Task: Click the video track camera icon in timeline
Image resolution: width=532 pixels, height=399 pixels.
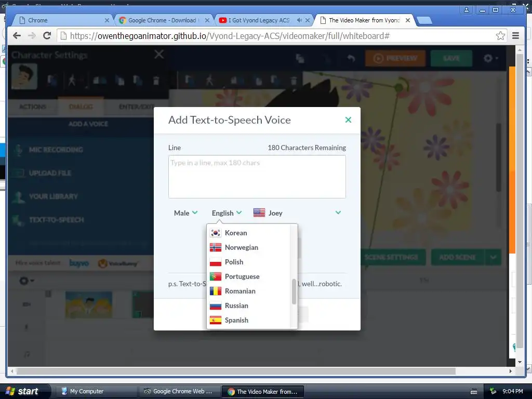Action: (x=26, y=304)
